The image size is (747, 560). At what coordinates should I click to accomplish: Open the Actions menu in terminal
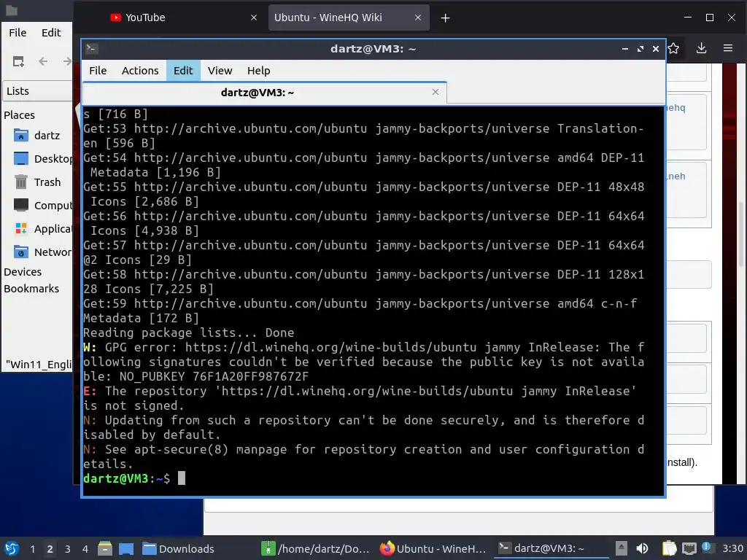click(140, 71)
